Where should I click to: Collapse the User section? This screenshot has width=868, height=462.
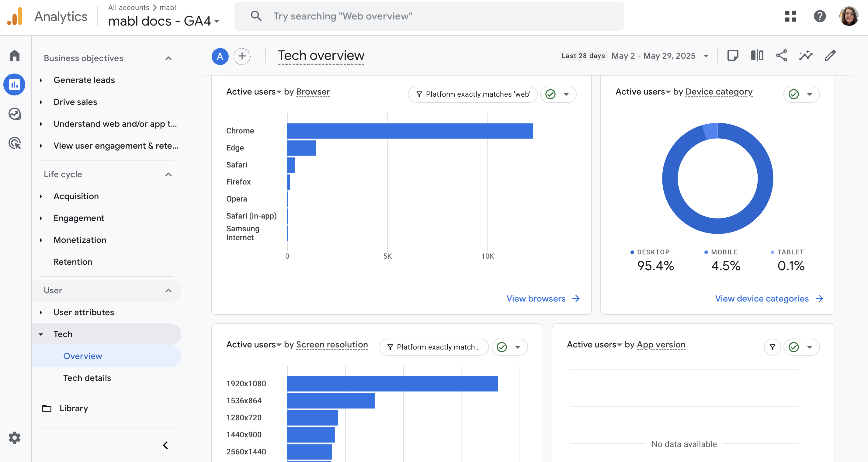168,290
